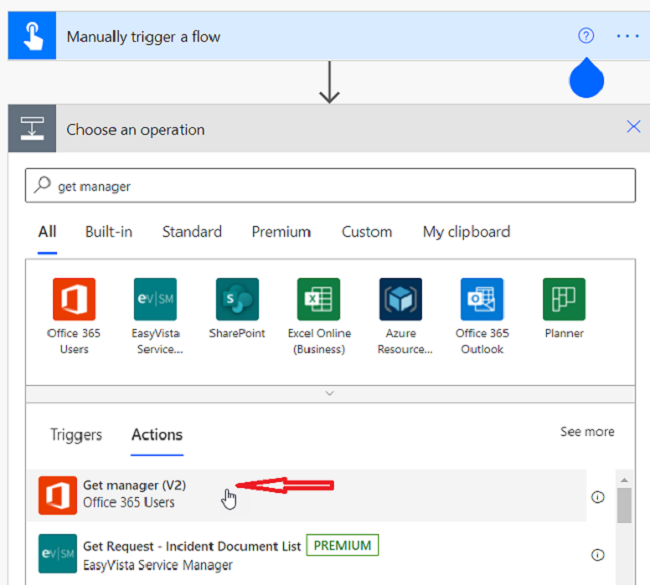Click the See more link
The width and height of the screenshot is (650, 585).
pyautogui.click(x=587, y=432)
